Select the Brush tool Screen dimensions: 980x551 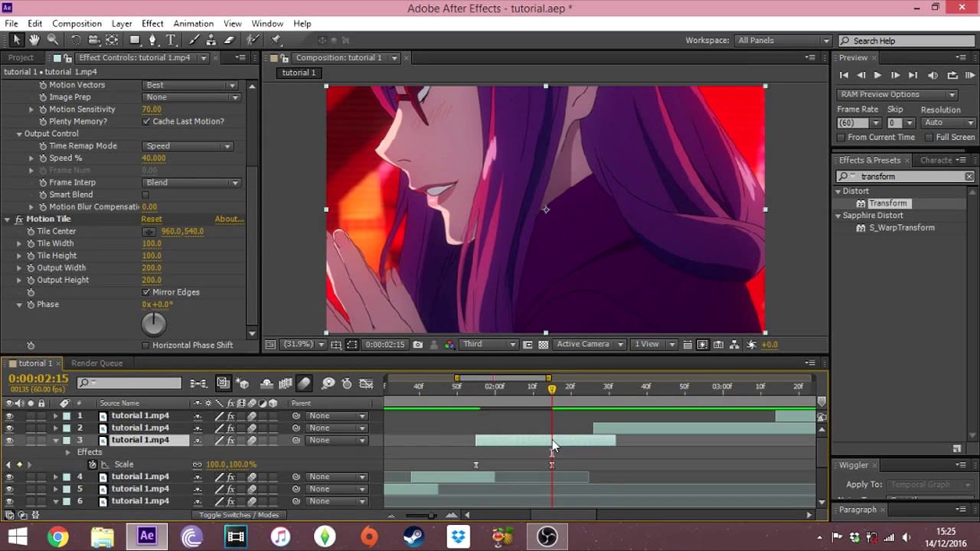[x=193, y=40]
